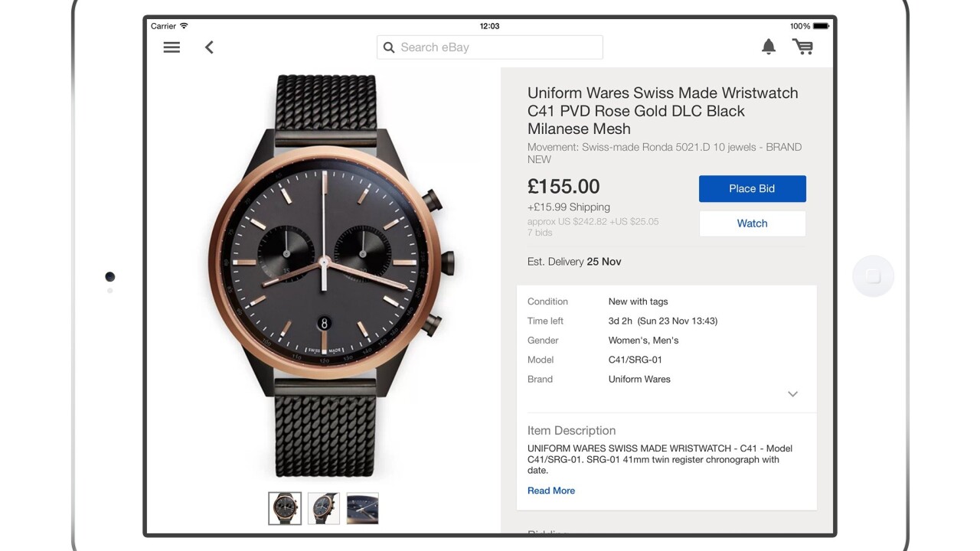Screen dimensions: 980x551
Task: Open the shopping cart
Action: click(x=802, y=47)
